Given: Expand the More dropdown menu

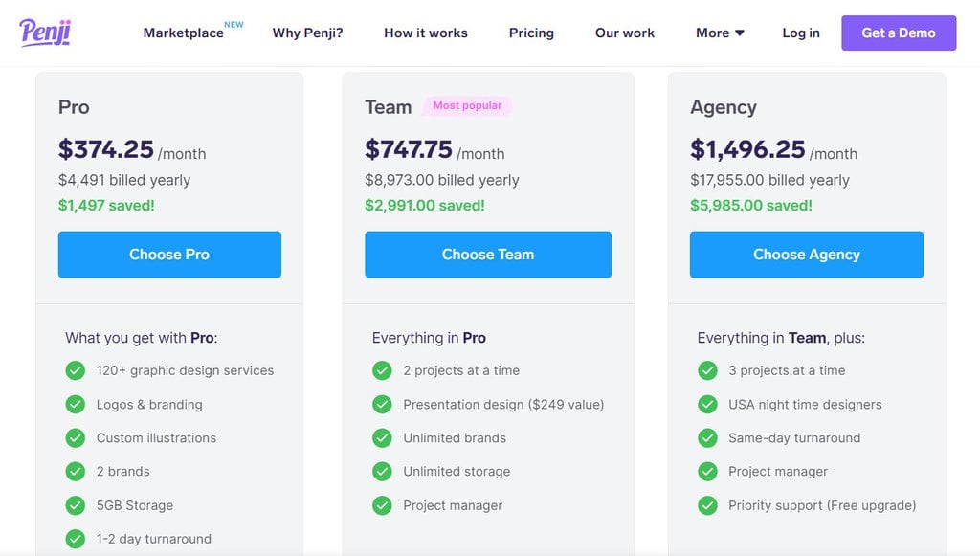Looking at the screenshot, I should click(720, 33).
